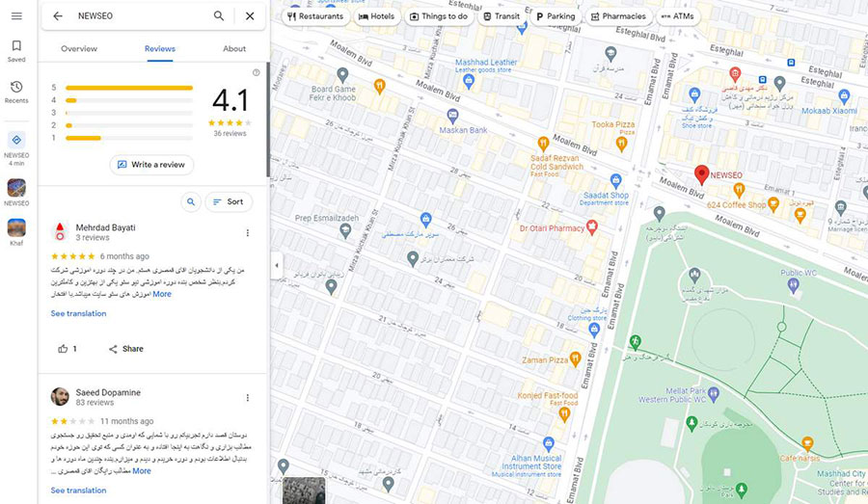Click the 36 reviews count text
868x504 pixels.
[x=230, y=133]
